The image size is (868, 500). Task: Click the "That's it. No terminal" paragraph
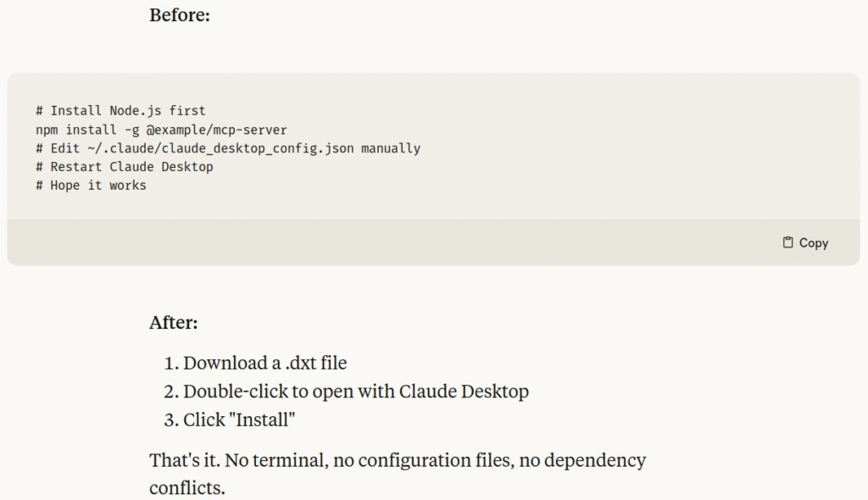[x=398, y=474]
